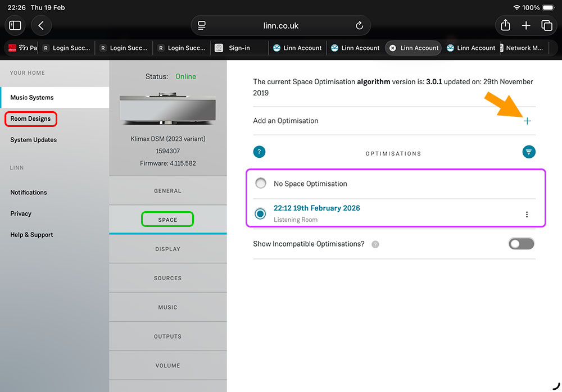562x392 pixels.
Task: Tap the Safari share icon
Action: pyautogui.click(x=505, y=25)
